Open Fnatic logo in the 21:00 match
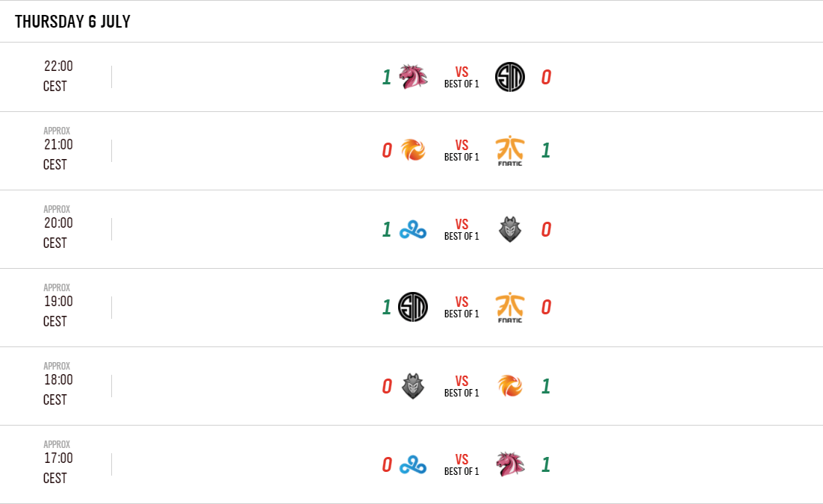The image size is (823, 504). point(510,151)
